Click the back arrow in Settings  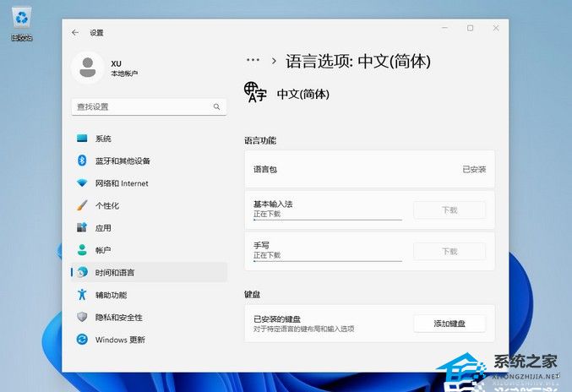pos(75,32)
